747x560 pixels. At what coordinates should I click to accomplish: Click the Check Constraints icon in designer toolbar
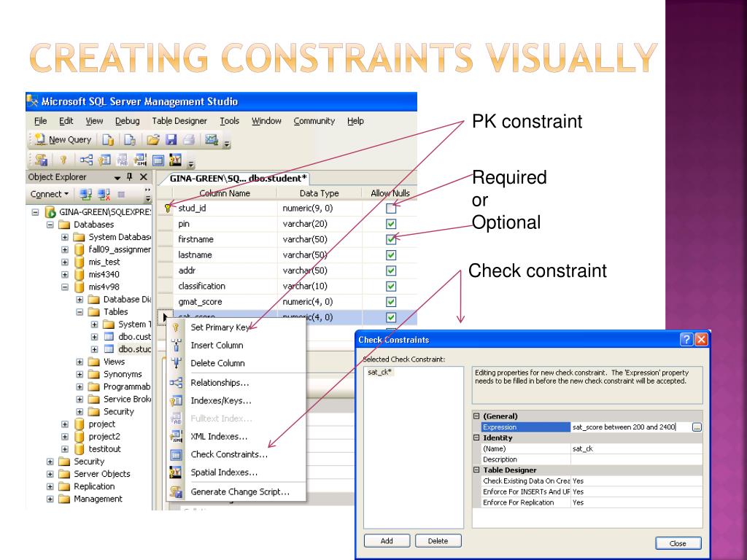(x=158, y=160)
